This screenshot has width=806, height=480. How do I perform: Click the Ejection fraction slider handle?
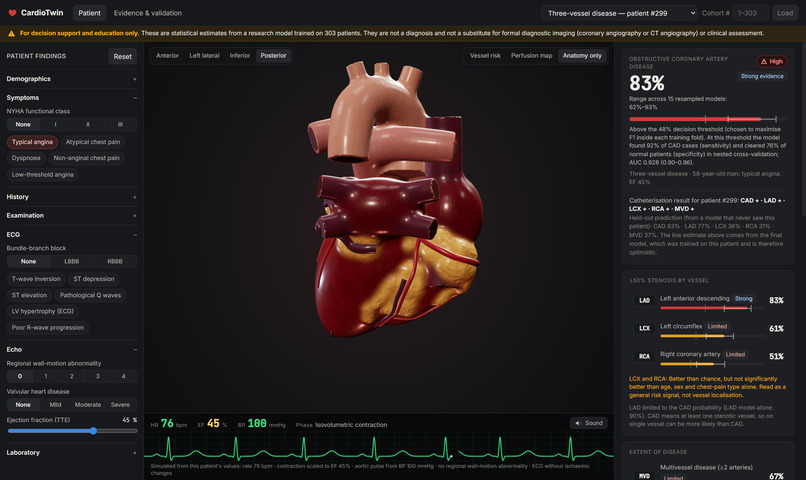click(x=94, y=431)
